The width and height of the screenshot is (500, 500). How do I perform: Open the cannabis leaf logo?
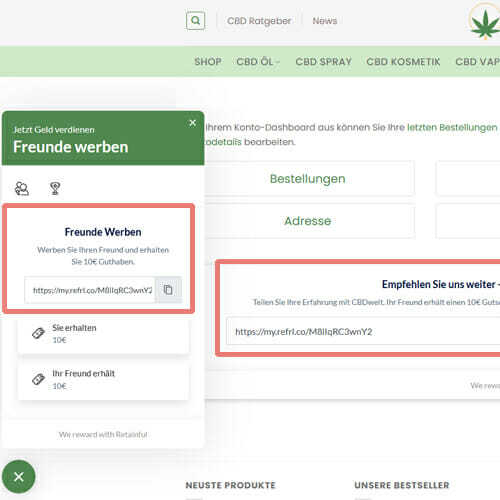point(484,22)
